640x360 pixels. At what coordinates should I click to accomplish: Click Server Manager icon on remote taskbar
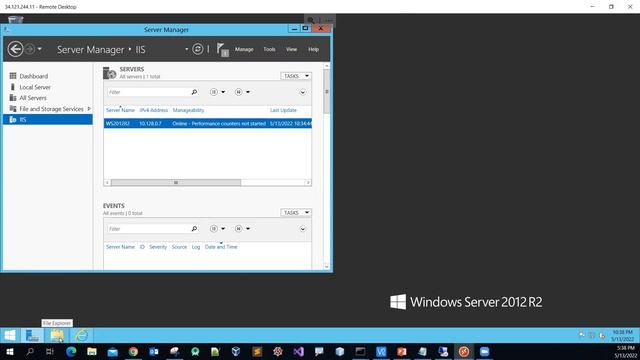tap(32, 336)
